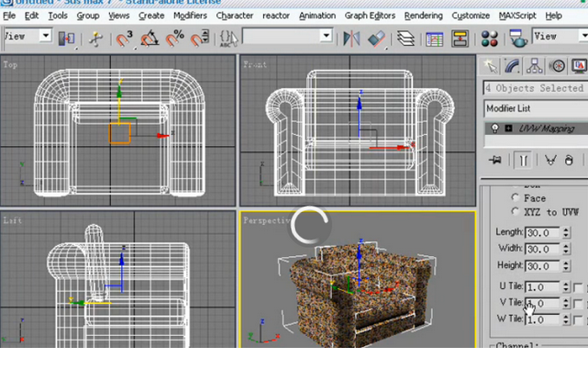Click the V Tile spinner arrows
This screenshot has height=369, width=588.
click(566, 303)
